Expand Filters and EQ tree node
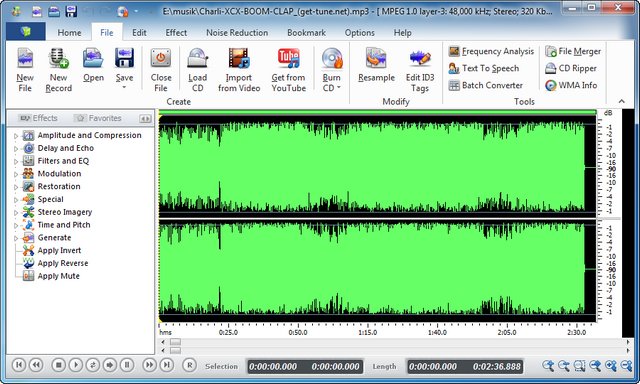Screen dimensions: 640x384 16,162
